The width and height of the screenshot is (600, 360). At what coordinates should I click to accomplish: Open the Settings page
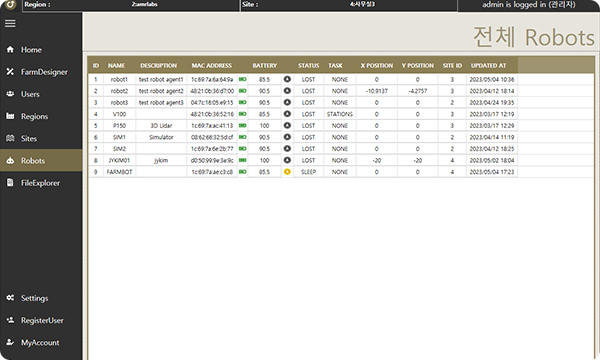(41, 298)
